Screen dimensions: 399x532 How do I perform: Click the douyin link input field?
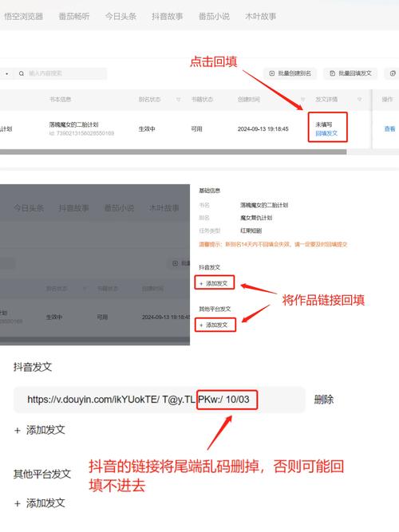click(x=160, y=400)
